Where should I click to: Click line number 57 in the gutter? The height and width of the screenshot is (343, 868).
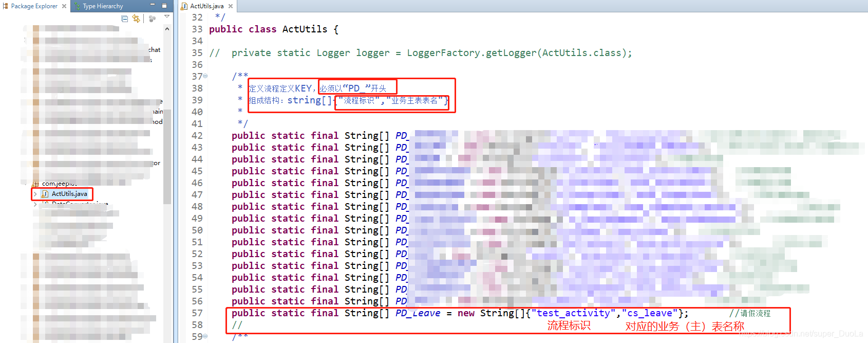coord(197,313)
